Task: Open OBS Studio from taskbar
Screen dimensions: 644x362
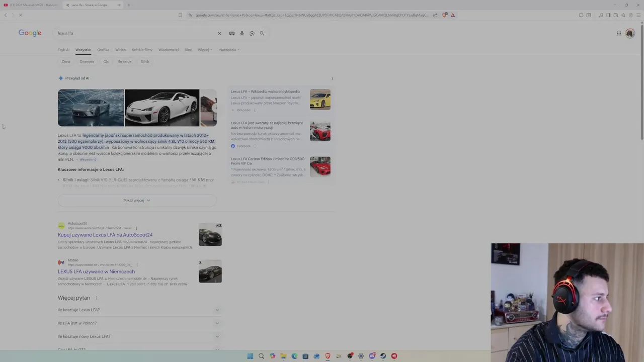Action: [x=350, y=356]
